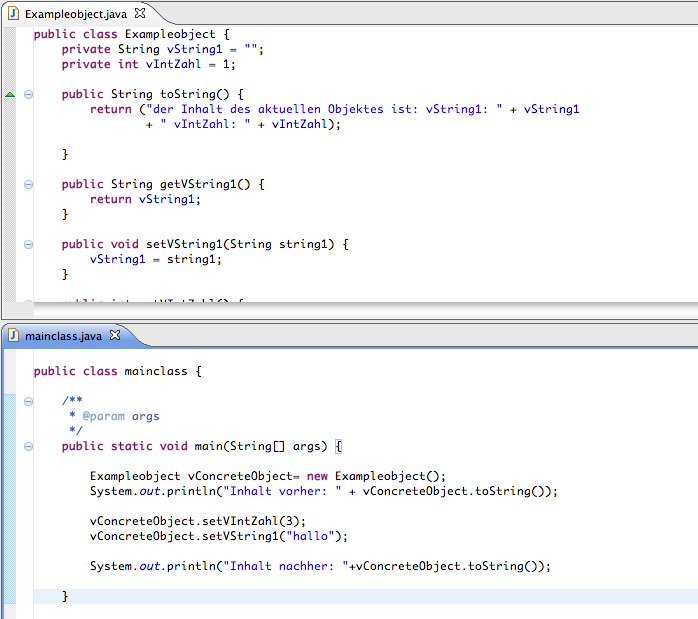Close the Exampleobject.java editor tab
The image size is (698, 619).
pyautogui.click(x=140, y=14)
